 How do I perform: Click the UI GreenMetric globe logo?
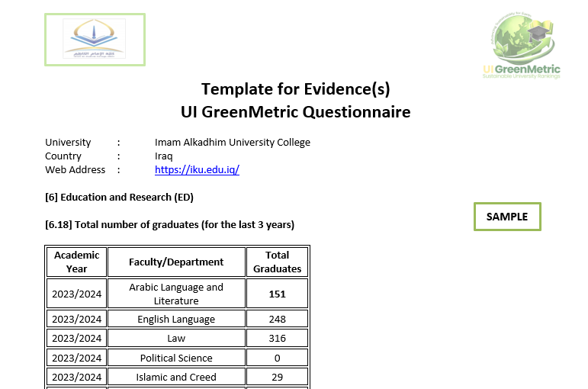tap(522, 46)
